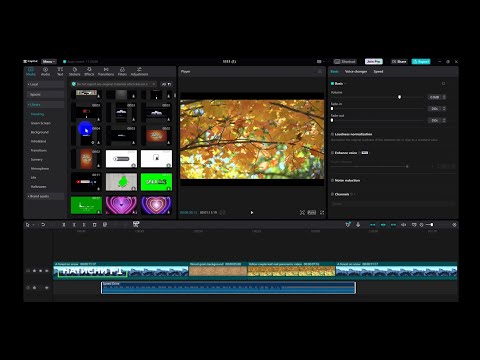Image resolution: width=480 pixels, height=360 pixels.
Task: Expand the Brand assets section
Action: 45,196
